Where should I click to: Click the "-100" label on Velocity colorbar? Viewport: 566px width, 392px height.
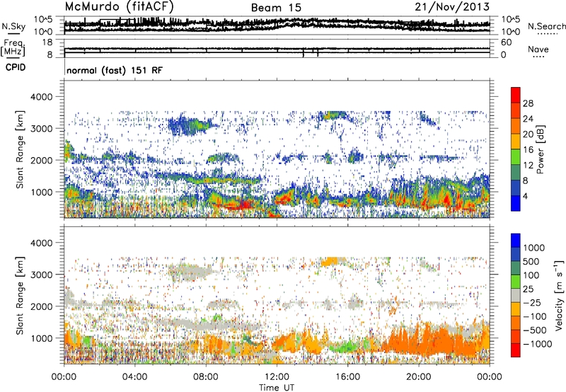pos(535,316)
